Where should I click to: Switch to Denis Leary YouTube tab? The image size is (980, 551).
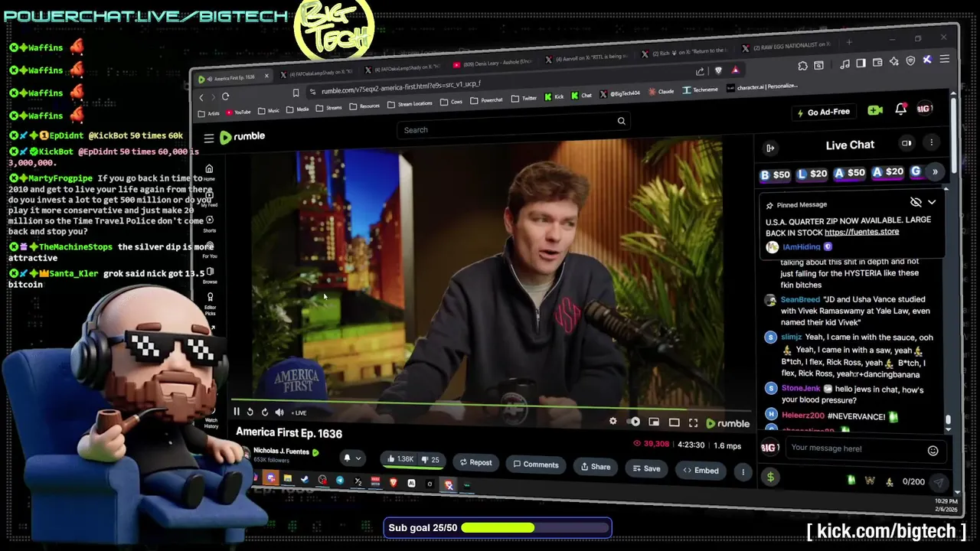click(492, 63)
